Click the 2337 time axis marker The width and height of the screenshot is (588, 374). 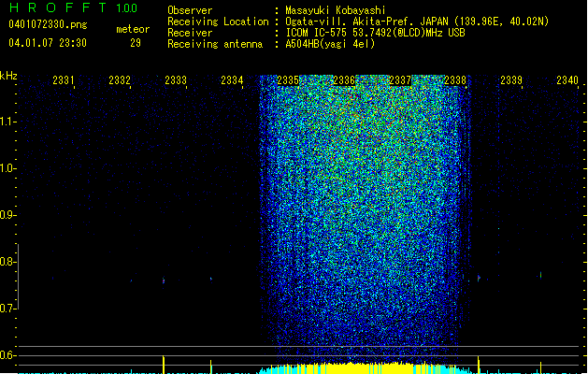click(400, 79)
